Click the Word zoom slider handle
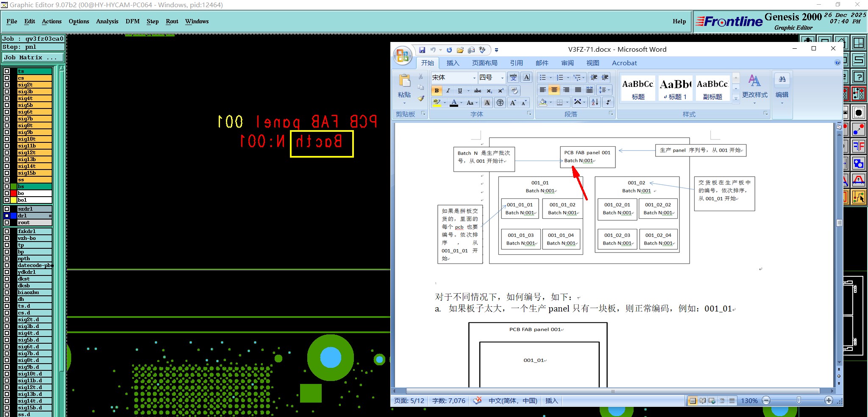This screenshot has width=868, height=417. click(x=798, y=400)
